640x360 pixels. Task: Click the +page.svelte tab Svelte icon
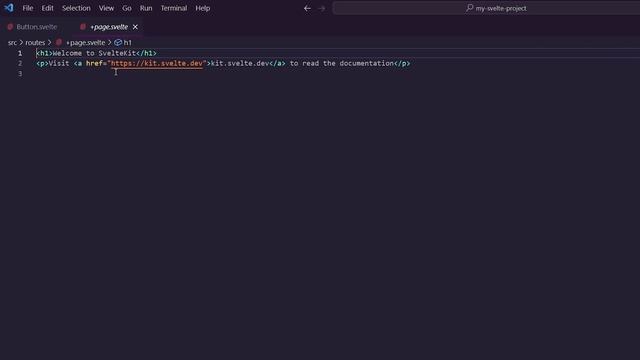pos(83,27)
